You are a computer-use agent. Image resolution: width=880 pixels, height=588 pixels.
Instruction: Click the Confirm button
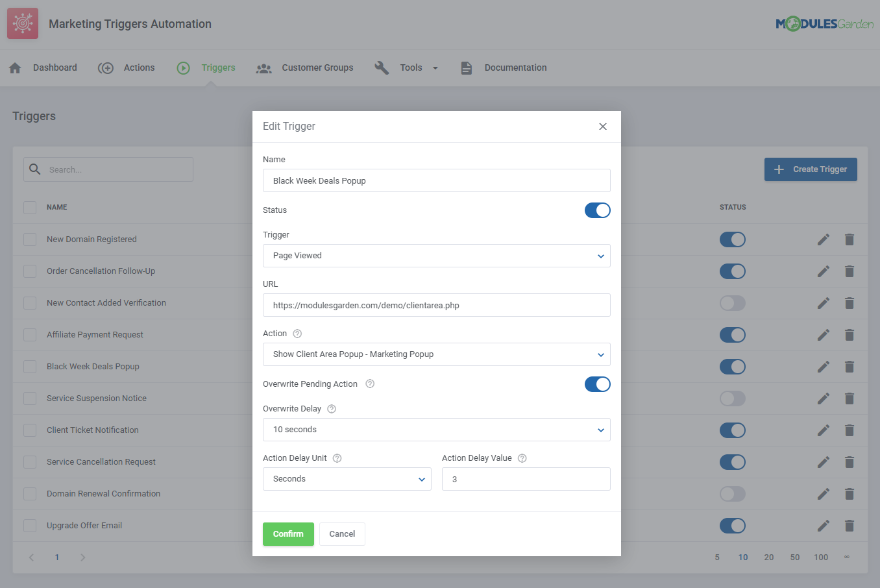click(288, 533)
